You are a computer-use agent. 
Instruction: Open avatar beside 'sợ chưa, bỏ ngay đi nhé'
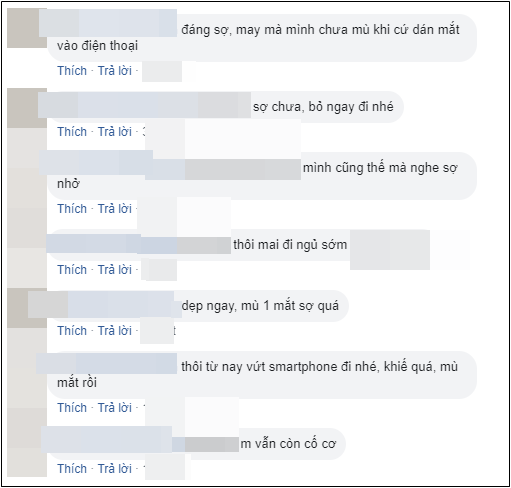[27, 108]
